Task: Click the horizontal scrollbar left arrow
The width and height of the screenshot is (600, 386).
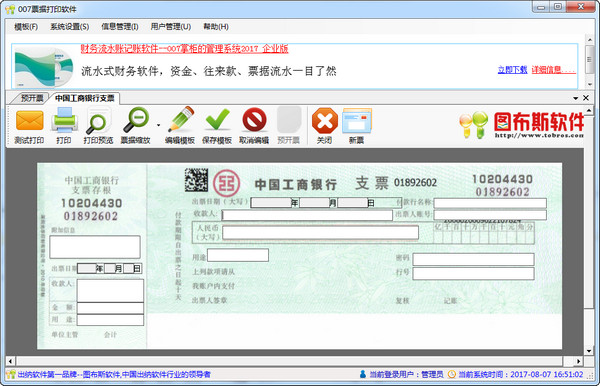Action: coord(10,361)
